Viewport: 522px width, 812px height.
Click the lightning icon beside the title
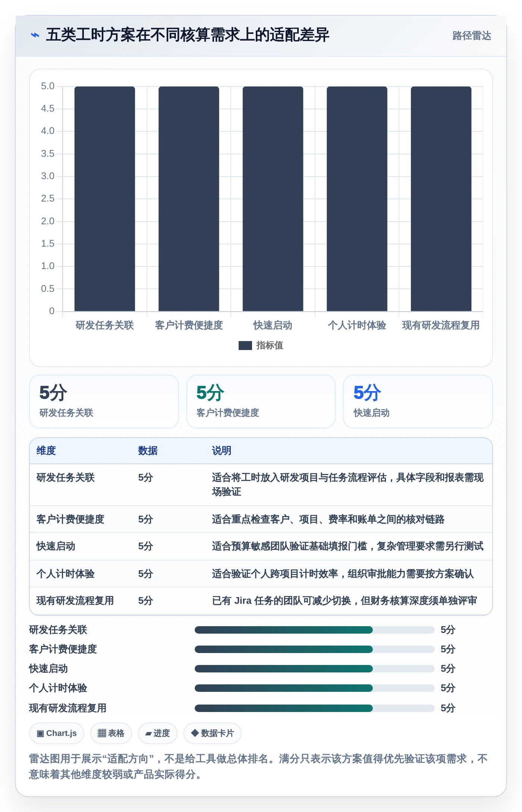pyautogui.click(x=35, y=35)
